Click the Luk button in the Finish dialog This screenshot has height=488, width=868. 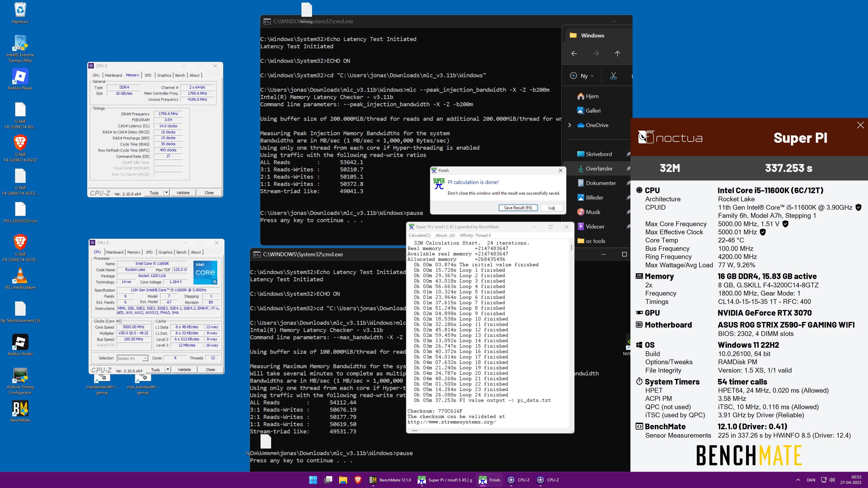pos(552,208)
